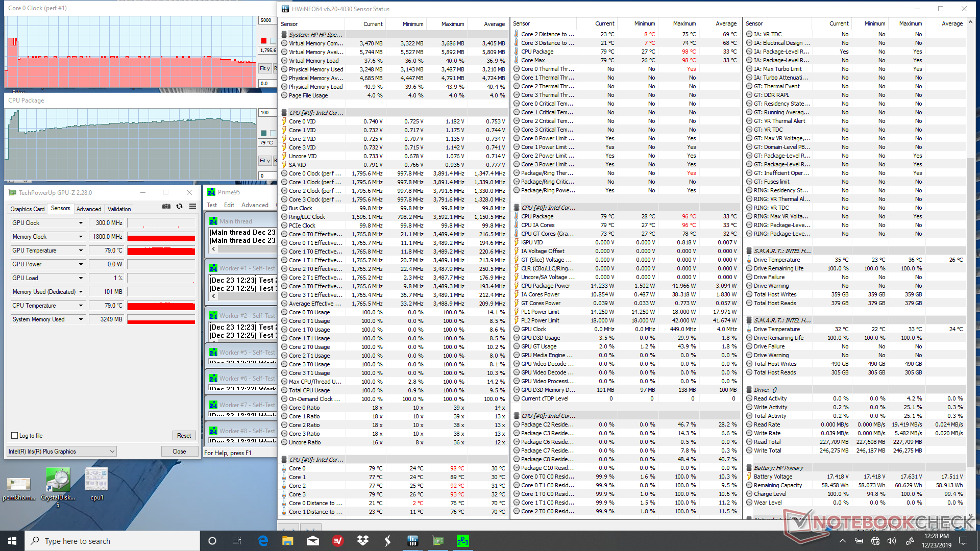Click the GPU-Z Reset button
This screenshot has width=980, height=551.
click(184, 436)
